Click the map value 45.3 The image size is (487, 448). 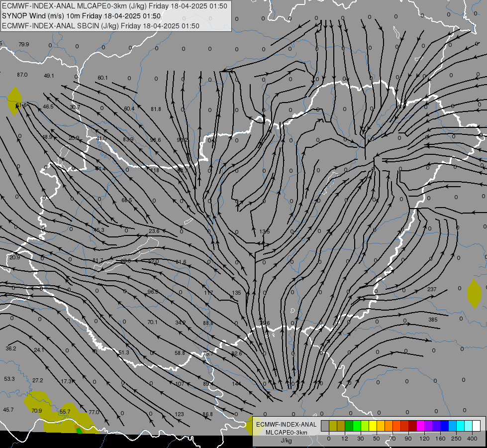pyautogui.click(x=99, y=230)
